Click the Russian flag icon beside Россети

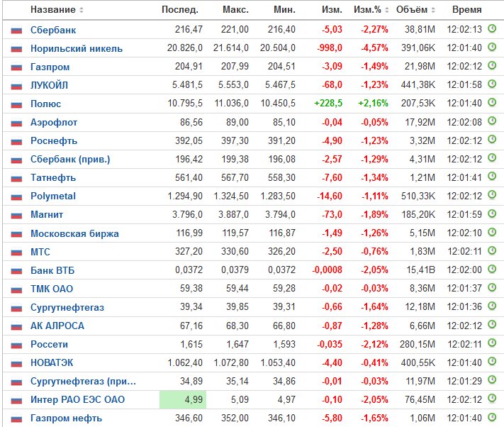pos(16,345)
